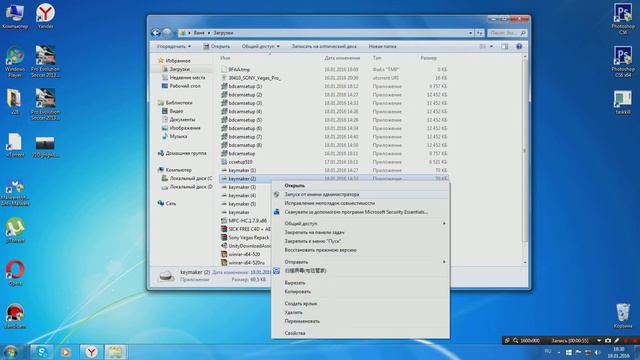Select Загрузки in the navigation pane
Viewport: 640px width, 360px height.
pos(179,69)
